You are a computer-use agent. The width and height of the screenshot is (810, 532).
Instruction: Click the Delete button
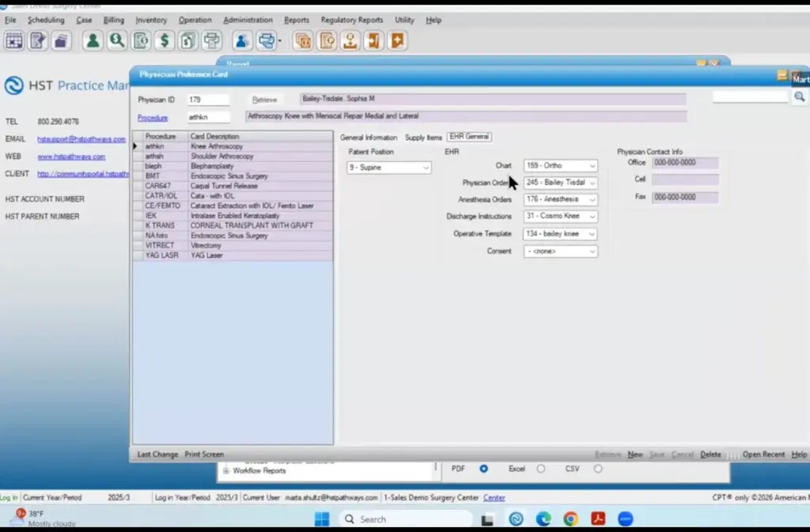click(x=710, y=454)
